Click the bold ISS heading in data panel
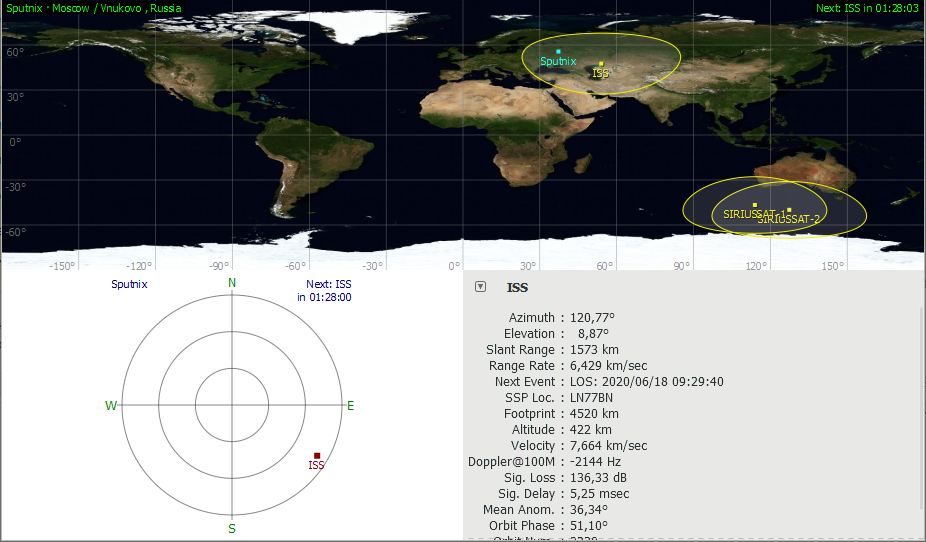Viewport: 926px width, 542px height. (x=518, y=288)
